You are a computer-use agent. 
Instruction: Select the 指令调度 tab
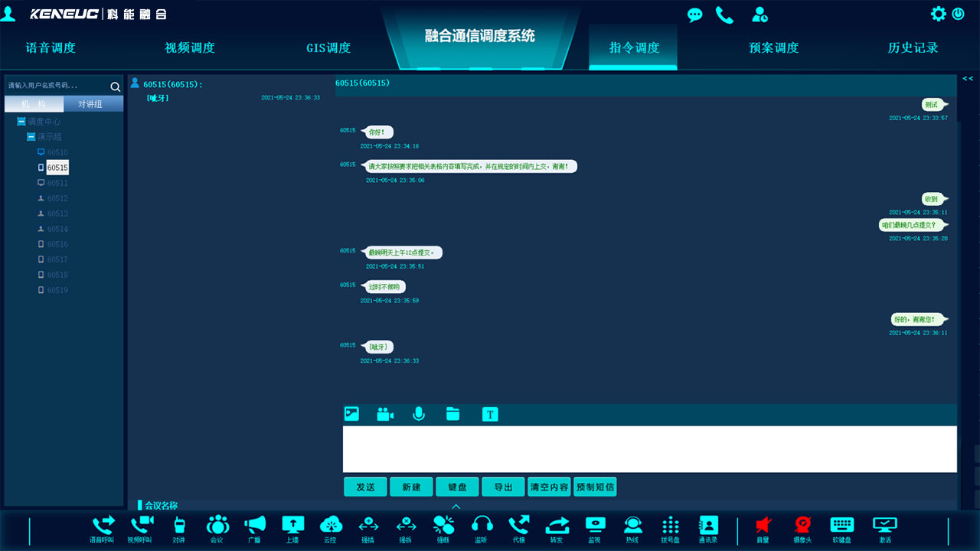click(634, 47)
